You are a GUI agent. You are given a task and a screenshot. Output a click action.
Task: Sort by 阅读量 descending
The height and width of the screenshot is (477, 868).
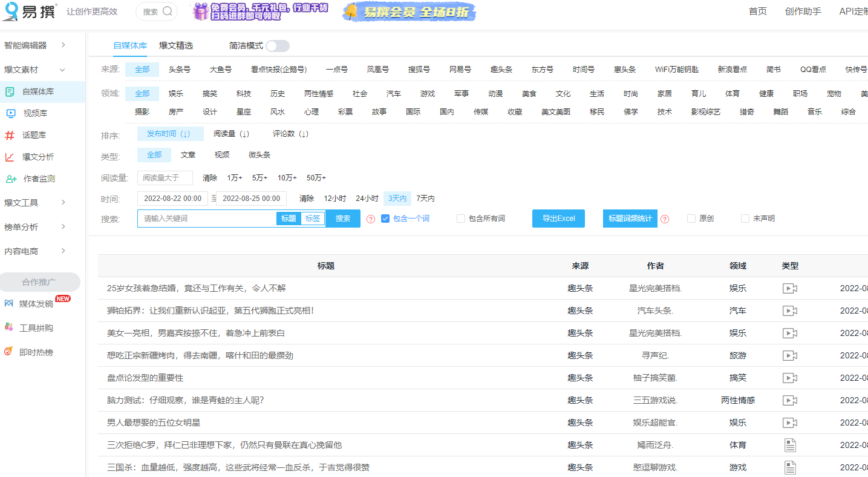(232, 134)
